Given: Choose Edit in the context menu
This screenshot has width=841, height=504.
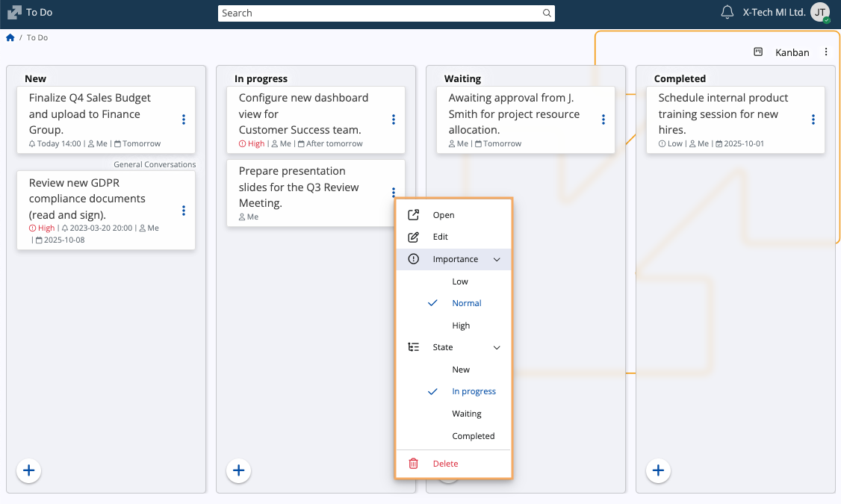Looking at the screenshot, I should (x=441, y=237).
